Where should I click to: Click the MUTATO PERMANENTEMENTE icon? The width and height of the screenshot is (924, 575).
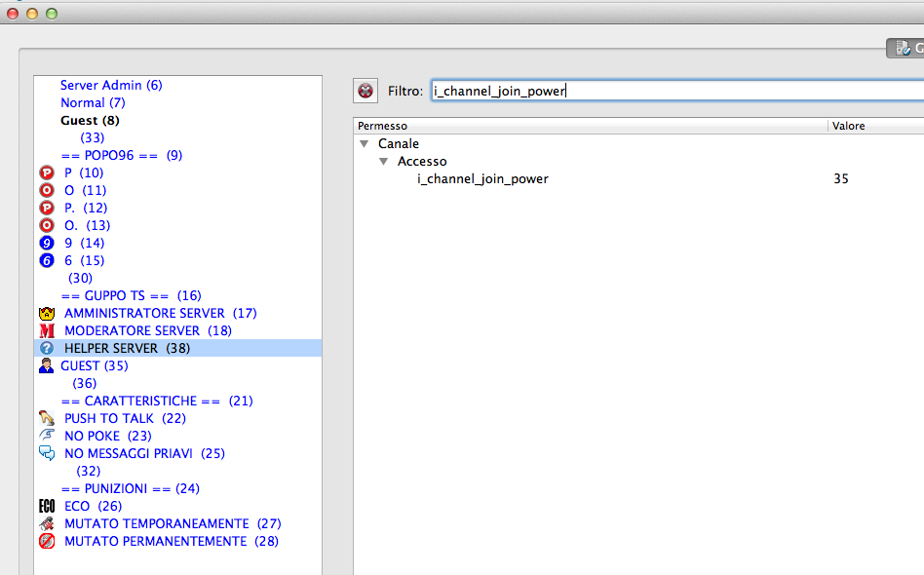[46, 541]
